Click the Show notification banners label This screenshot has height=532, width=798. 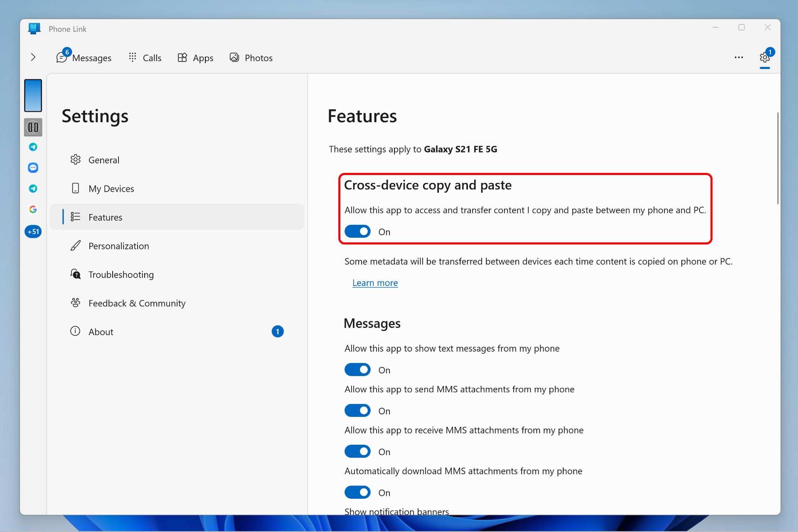397,511
